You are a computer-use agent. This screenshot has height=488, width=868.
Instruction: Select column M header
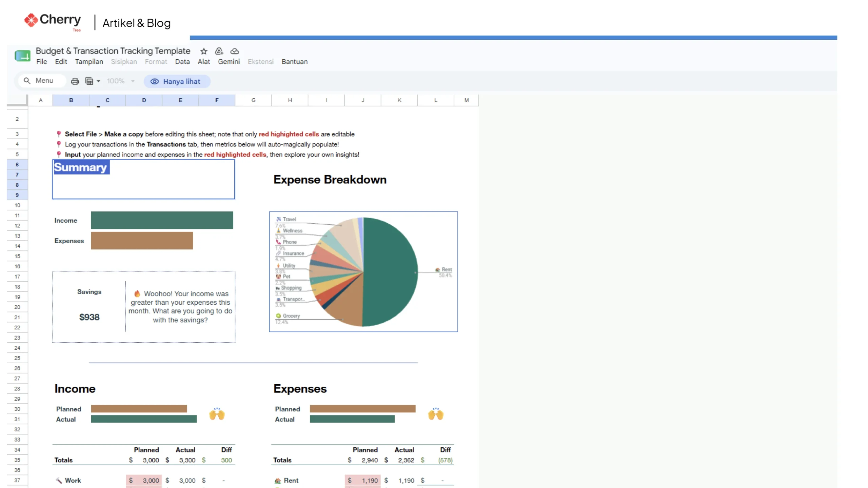pos(467,100)
